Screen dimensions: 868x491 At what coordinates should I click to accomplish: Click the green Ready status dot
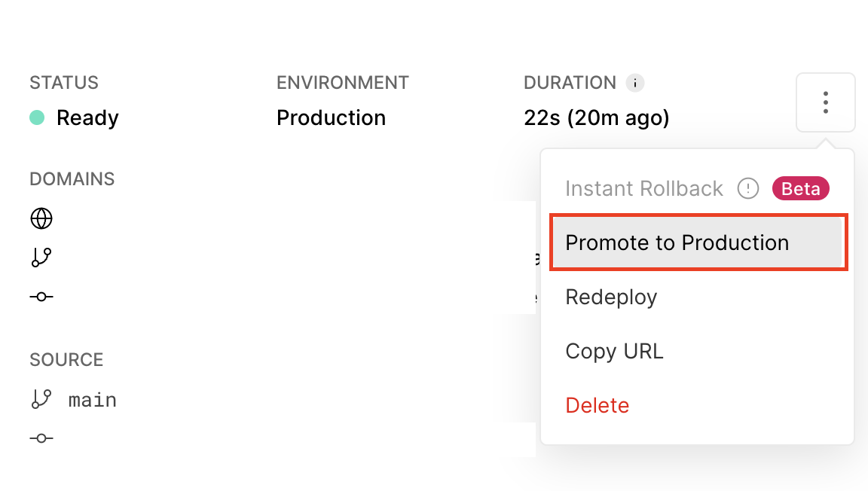click(37, 117)
